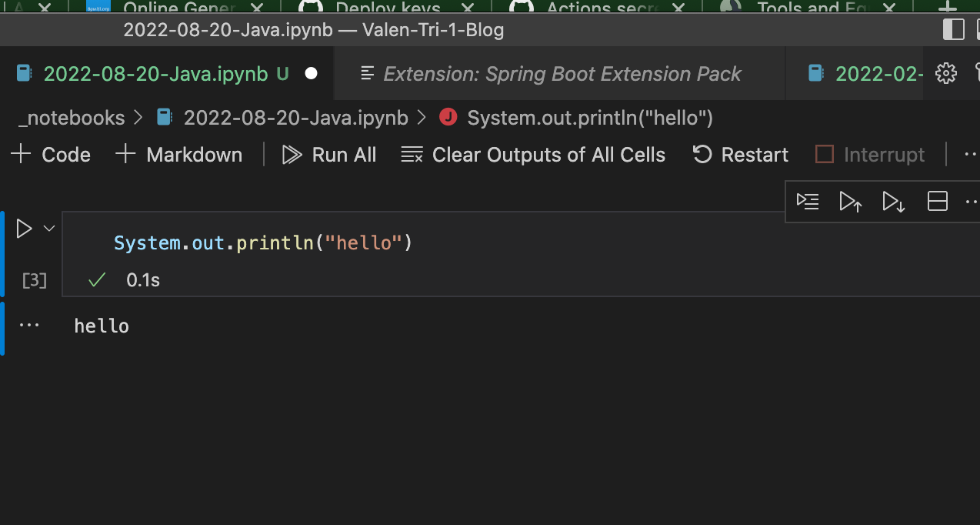Close the Deploy keys browser tab
The image size is (980, 525).
tap(467, 8)
